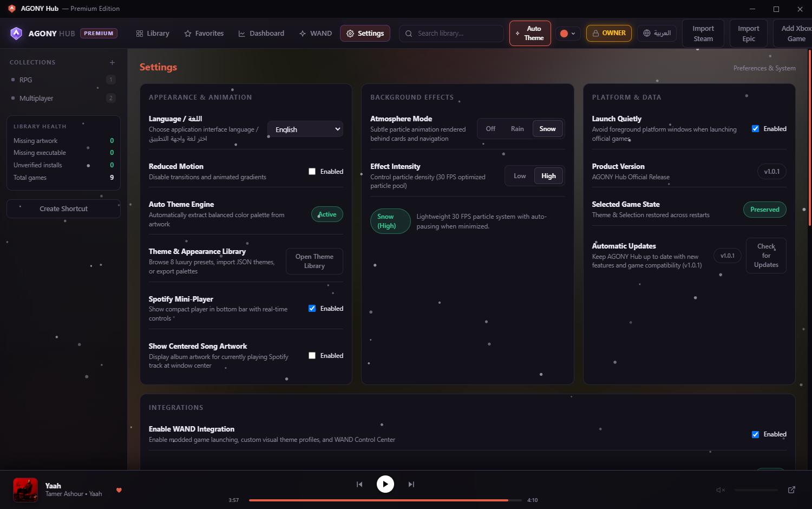Set Atmosphere Mode to Rain
This screenshot has width=812, height=509.
[x=518, y=129]
